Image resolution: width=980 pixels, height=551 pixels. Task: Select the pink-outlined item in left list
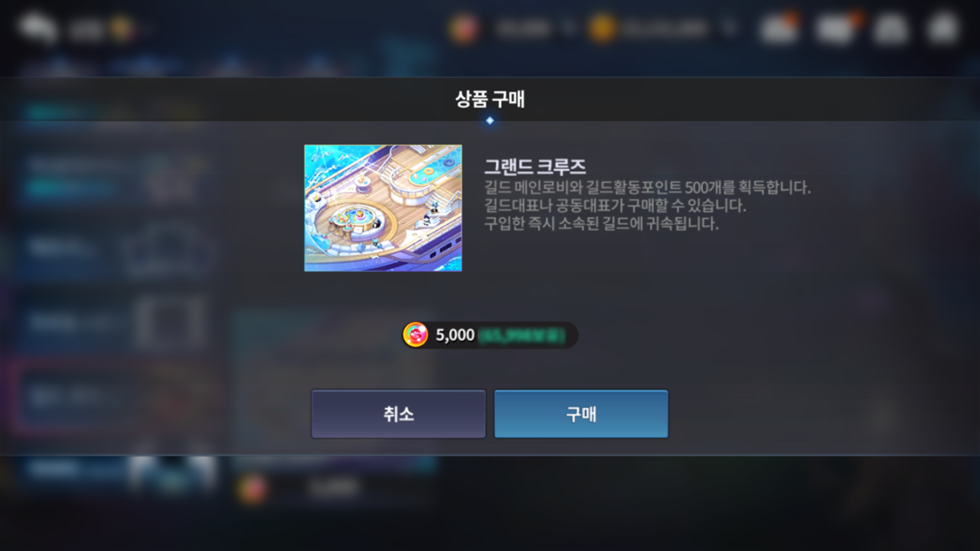[x=115, y=398]
